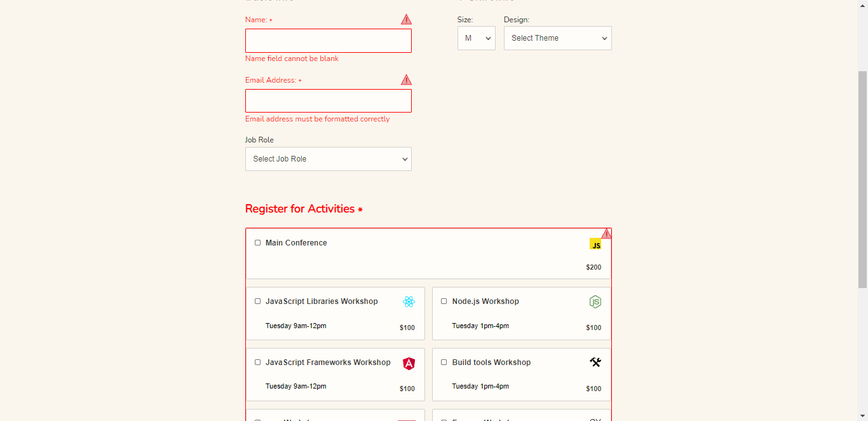This screenshot has height=421, width=868.
Task: Check the JavaScript Libraries Workshop checkbox
Action: [257, 301]
